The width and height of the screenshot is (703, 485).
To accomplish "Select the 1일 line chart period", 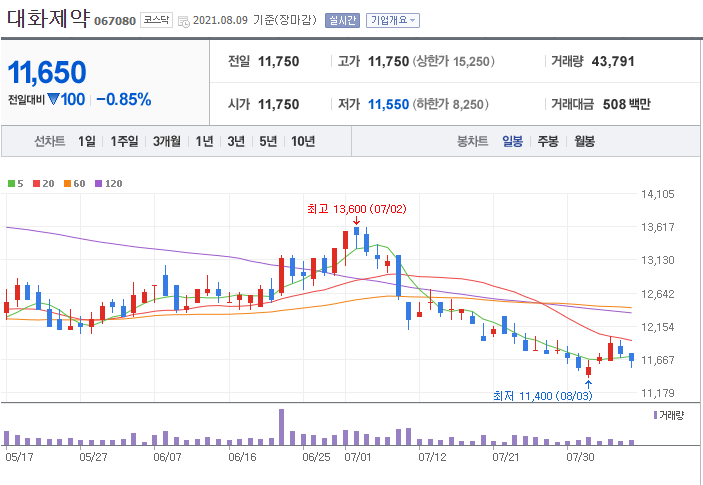I will (x=87, y=142).
